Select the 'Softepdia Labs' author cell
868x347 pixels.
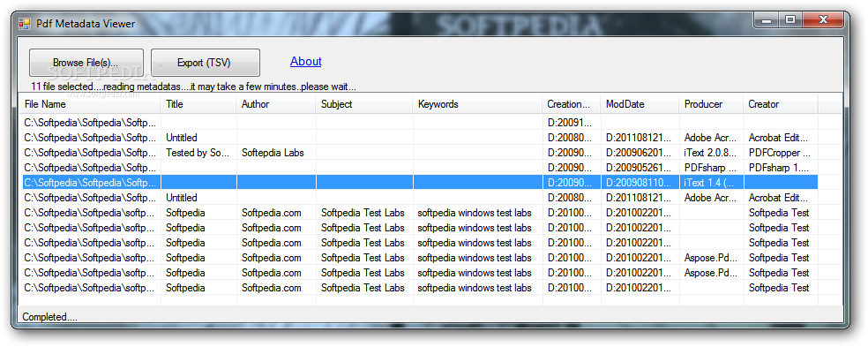click(x=277, y=153)
